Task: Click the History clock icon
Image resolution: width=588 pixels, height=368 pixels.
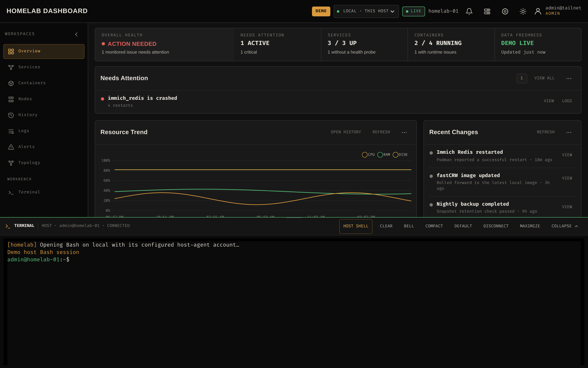Action: click(x=11, y=115)
